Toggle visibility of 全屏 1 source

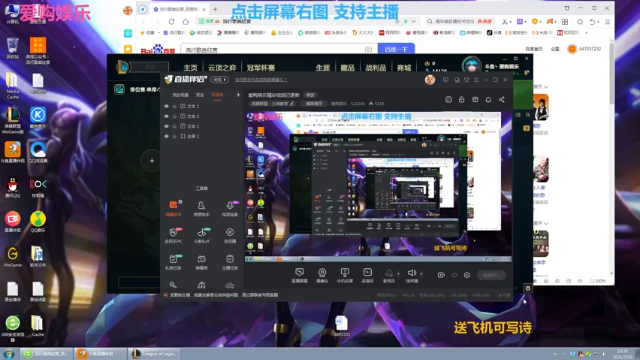click(x=167, y=136)
